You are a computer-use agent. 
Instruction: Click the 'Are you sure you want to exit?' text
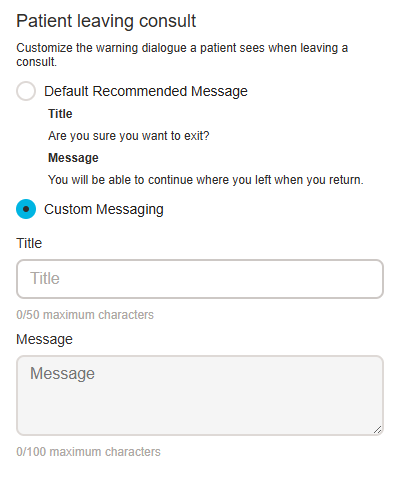click(x=129, y=136)
